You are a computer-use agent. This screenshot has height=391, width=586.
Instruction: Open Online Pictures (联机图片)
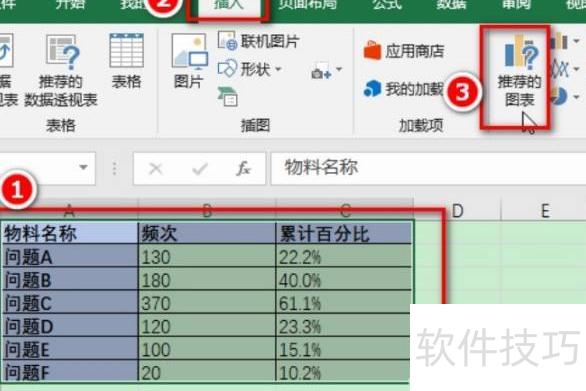[x=259, y=41]
